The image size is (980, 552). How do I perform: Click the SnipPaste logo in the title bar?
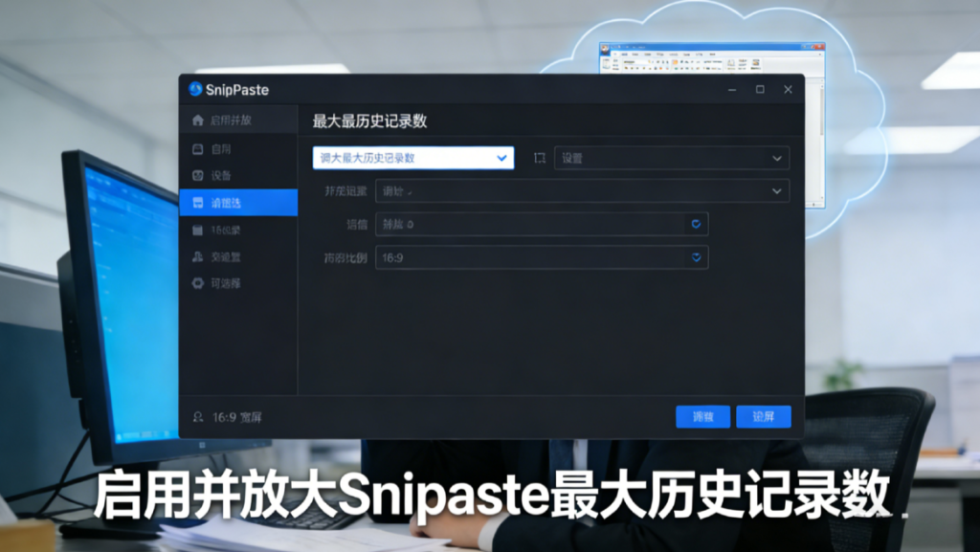pos(196,89)
